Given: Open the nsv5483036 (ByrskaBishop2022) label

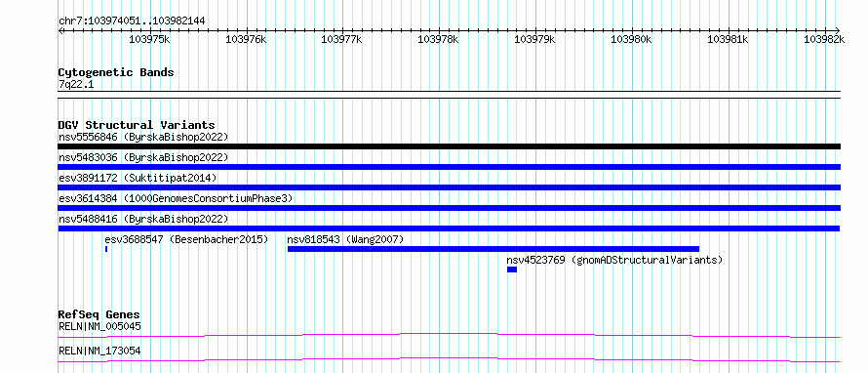Looking at the screenshot, I should pyautogui.click(x=143, y=157).
